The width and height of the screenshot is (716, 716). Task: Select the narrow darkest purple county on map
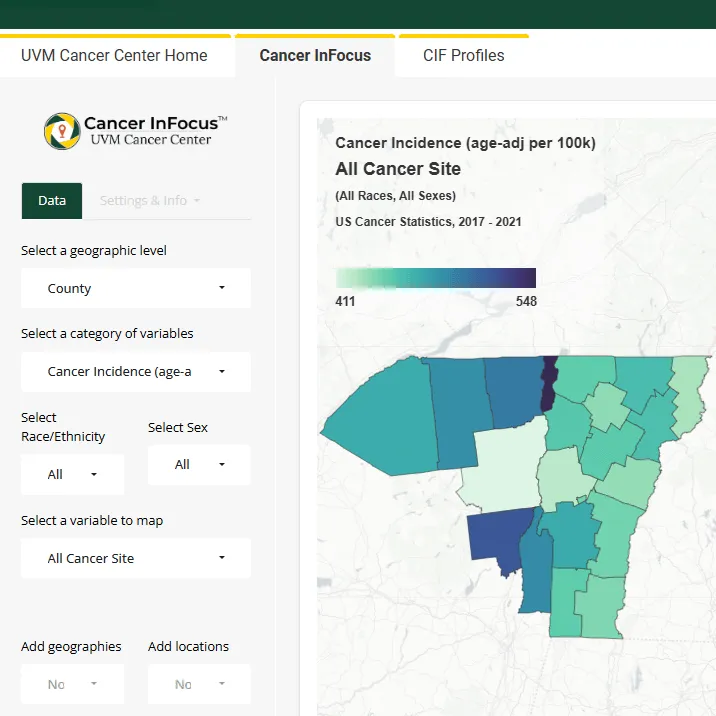547,384
